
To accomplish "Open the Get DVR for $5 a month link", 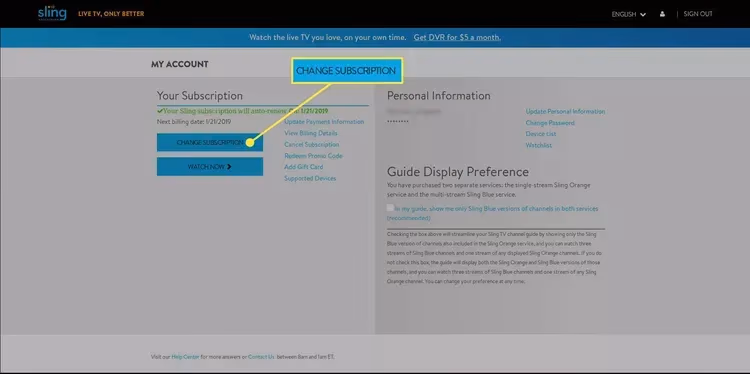I will 457,37.
